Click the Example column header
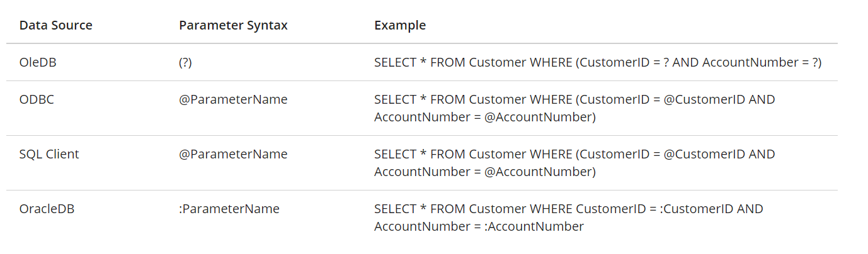This screenshot has width=868, height=254. [400, 26]
